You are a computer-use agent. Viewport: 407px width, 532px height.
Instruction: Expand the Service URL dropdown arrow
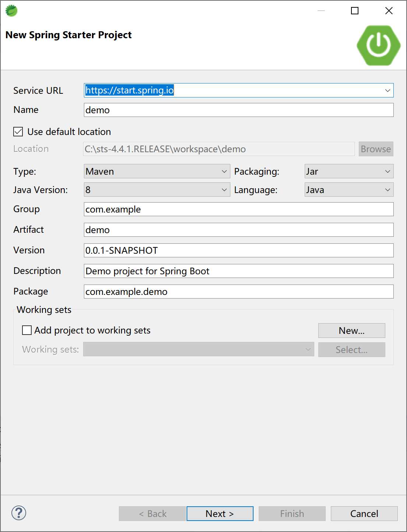pos(387,90)
